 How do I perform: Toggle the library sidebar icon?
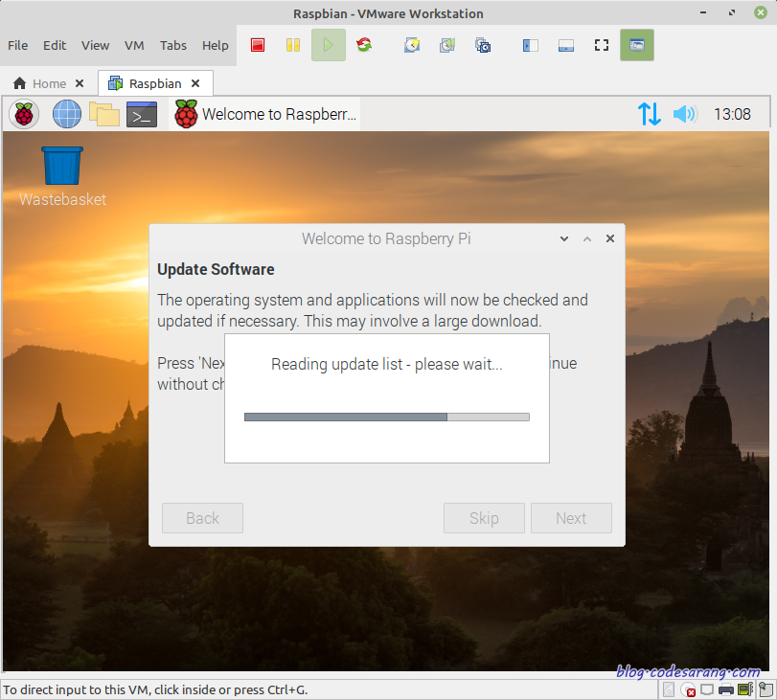tap(530, 45)
